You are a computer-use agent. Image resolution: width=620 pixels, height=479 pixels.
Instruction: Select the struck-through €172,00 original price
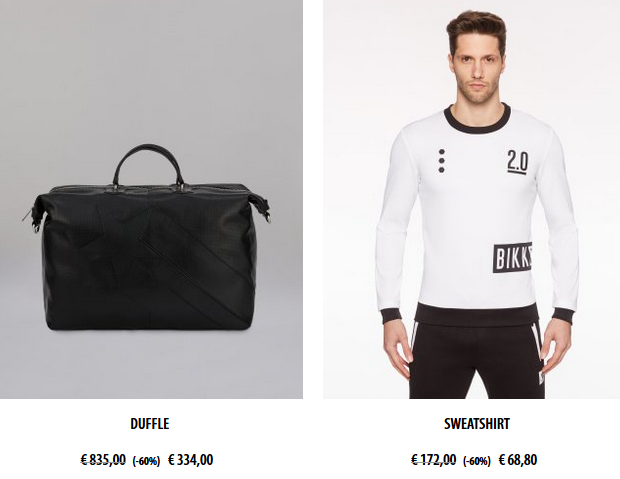434,460
